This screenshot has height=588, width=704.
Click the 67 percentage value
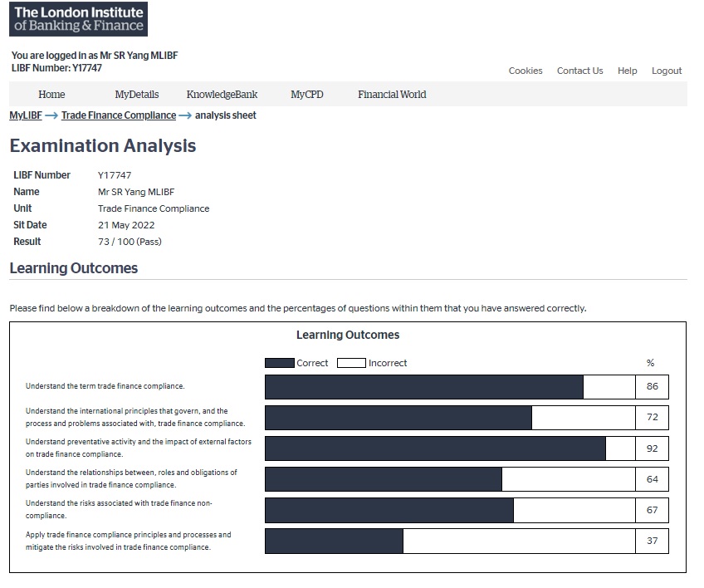[x=652, y=510]
